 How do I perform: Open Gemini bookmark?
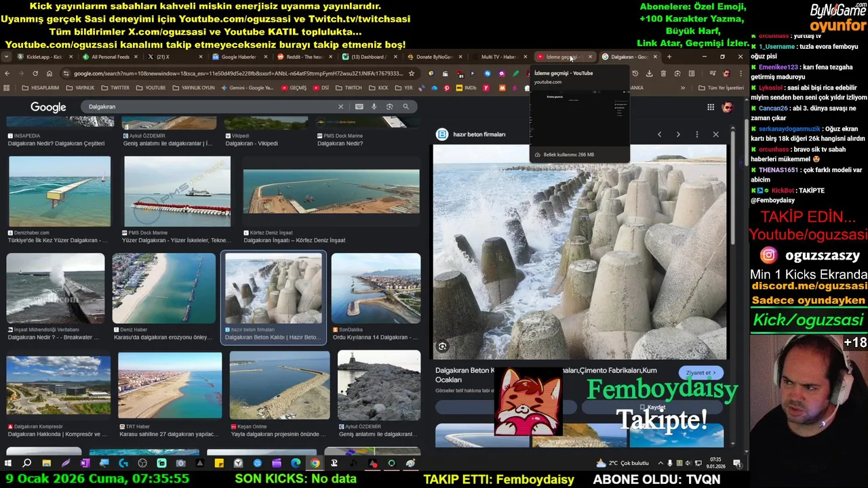coord(247,87)
